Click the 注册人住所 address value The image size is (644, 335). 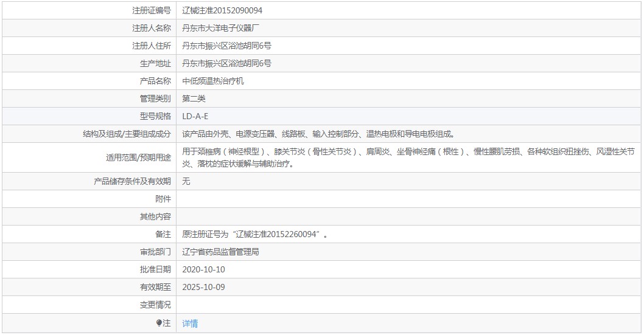(x=226, y=46)
